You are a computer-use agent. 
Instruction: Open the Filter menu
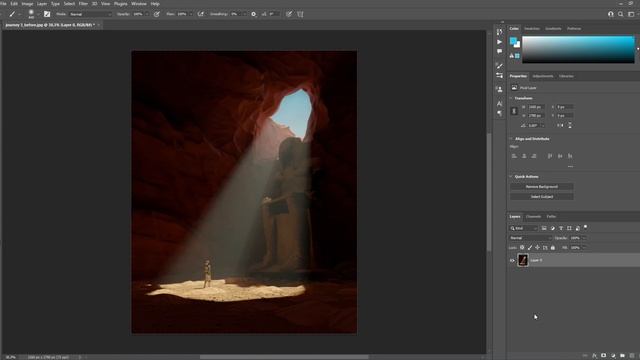tap(83, 4)
